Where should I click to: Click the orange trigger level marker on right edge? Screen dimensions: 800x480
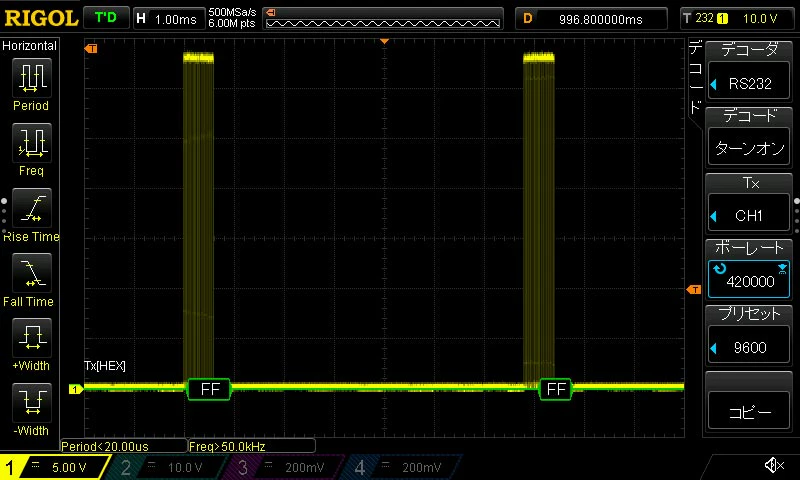[x=694, y=290]
